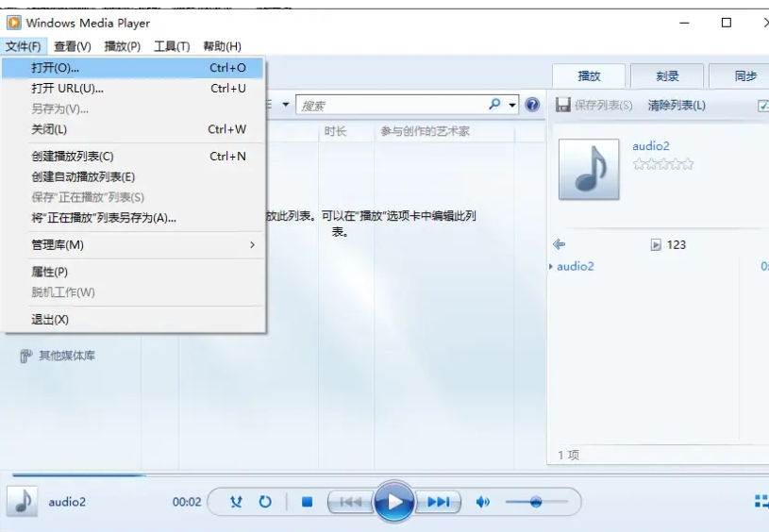Rate audio2 with the stars
769x532 pixels.
[x=663, y=164]
